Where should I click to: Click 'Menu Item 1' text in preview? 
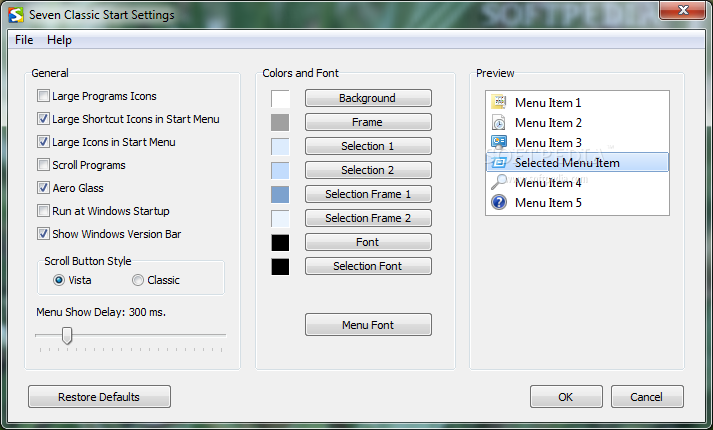(548, 103)
